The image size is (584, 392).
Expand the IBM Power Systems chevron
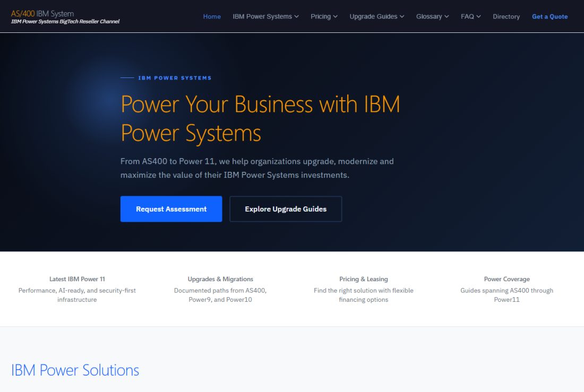tap(296, 16)
